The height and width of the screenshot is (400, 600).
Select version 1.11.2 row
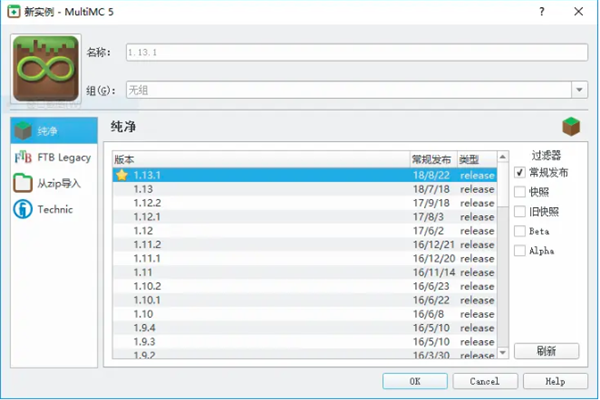coord(305,245)
